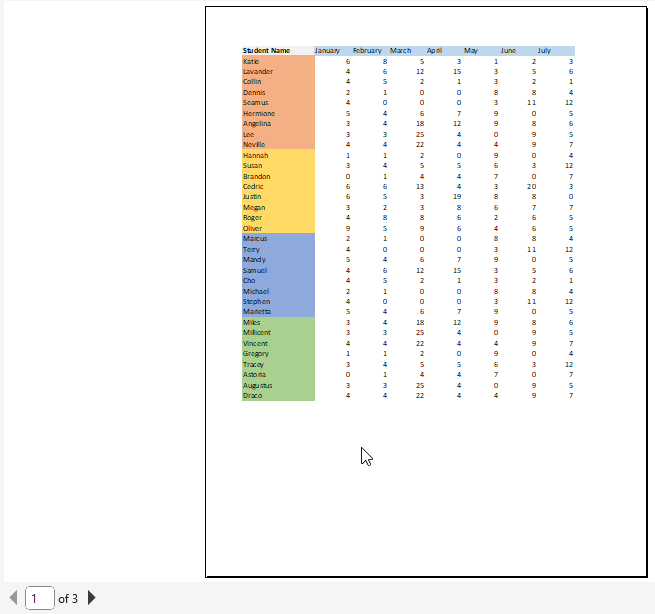Click the name 'Hermione'
The height and width of the screenshot is (614, 655).
[259, 113]
